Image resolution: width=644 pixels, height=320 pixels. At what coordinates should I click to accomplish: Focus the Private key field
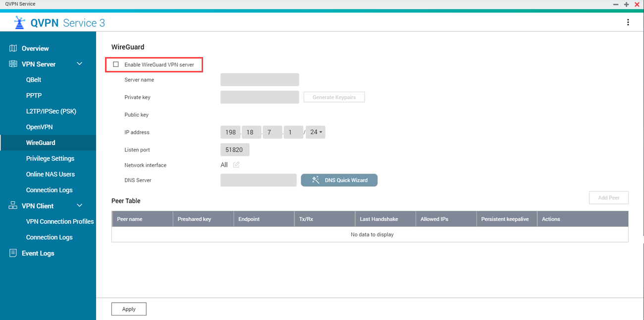pos(260,97)
